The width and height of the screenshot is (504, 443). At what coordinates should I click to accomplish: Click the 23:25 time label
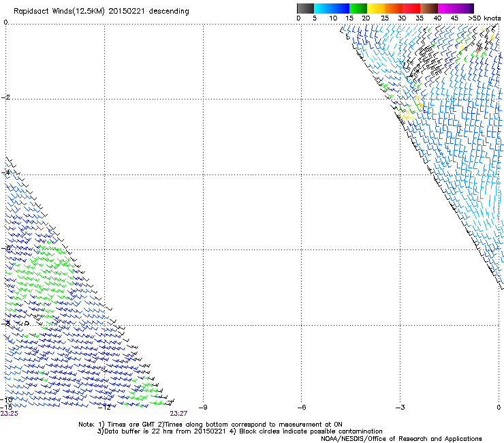point(10,414)
